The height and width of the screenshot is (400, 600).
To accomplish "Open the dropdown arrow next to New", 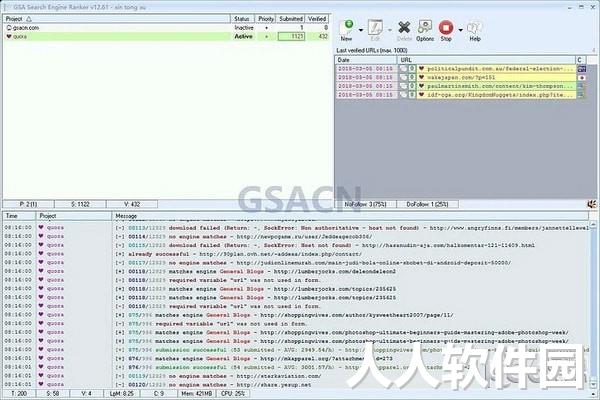I will pyautogui.click(x=361, y=30).
